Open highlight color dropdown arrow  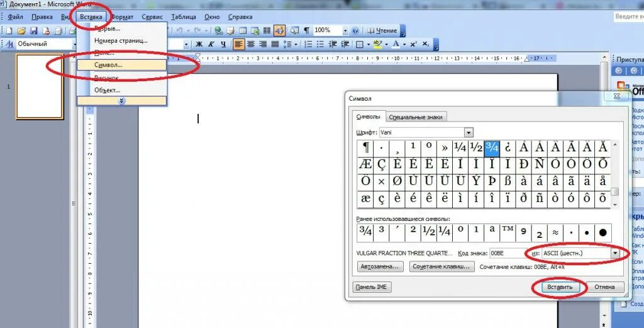pos(387,44)
